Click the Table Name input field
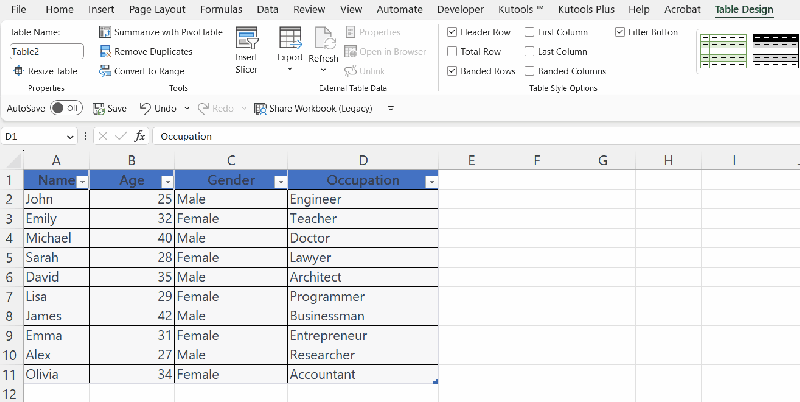 tap(46, 52)
